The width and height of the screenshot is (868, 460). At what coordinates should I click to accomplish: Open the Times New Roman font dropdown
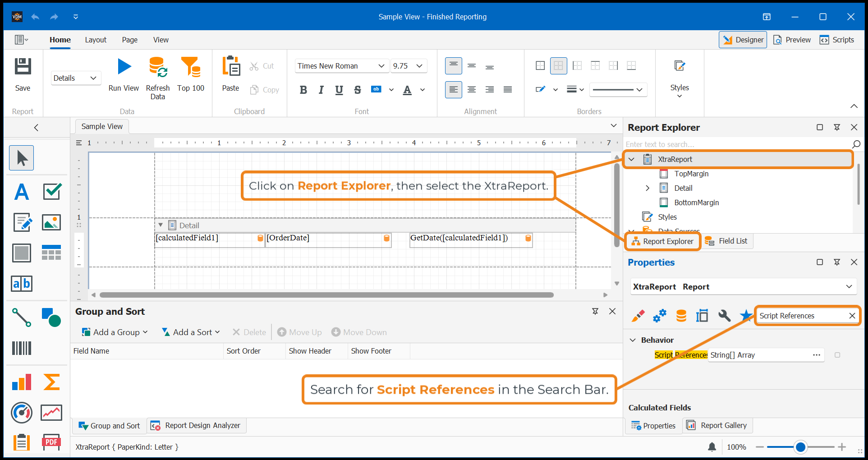381,66
